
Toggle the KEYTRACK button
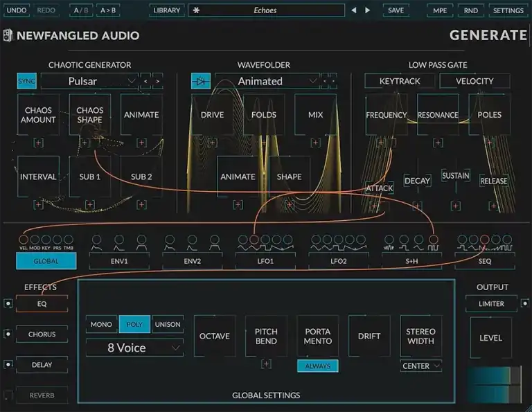[400, 82]
